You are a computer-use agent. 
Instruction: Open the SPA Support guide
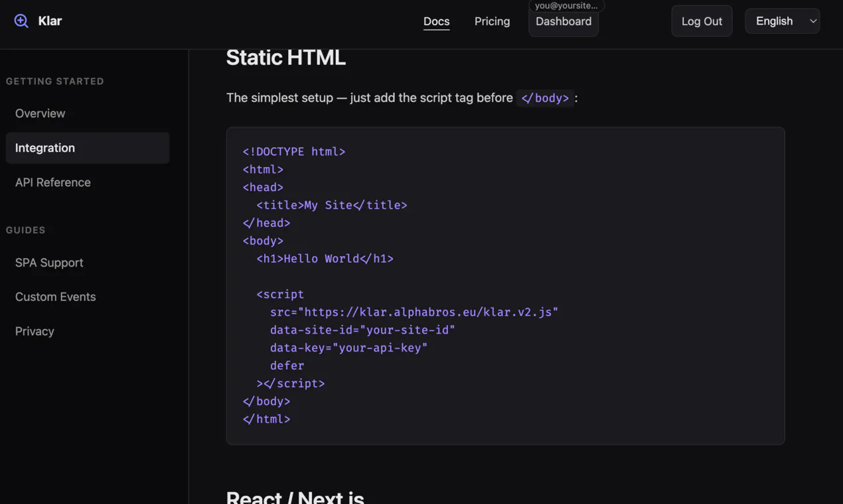(x=88, y=263)
